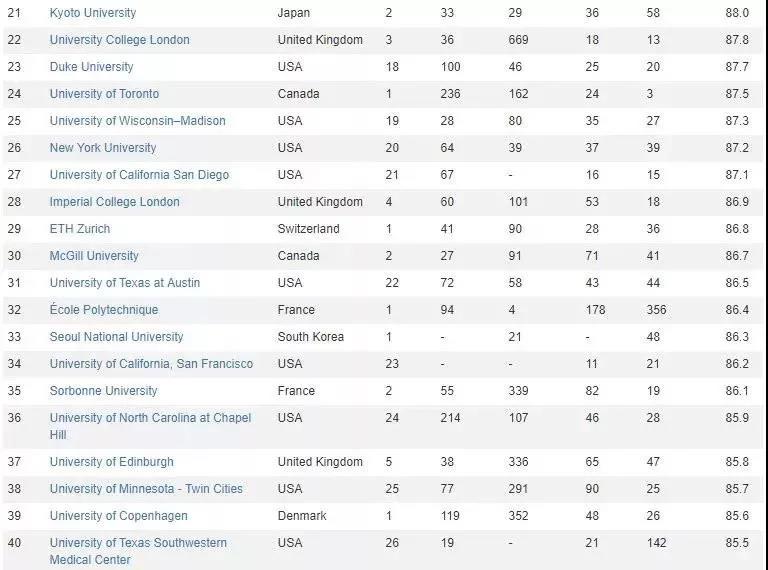Open the New York University link
This screenshot has height=570, width=768.
tap(103, 147)
